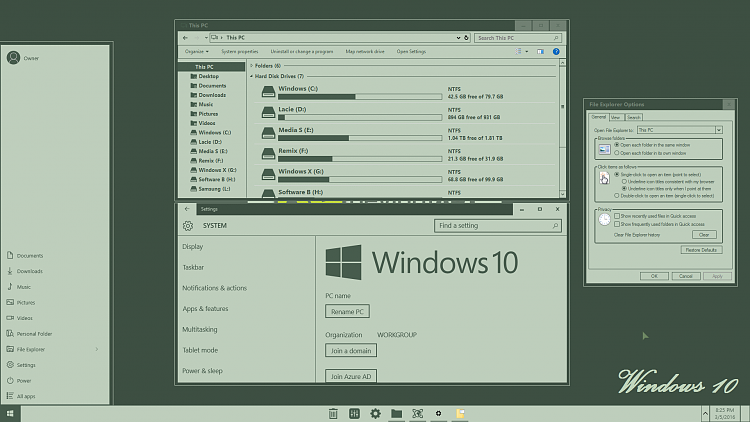
Task: Go back in Settings window
Action: point(187,209)
